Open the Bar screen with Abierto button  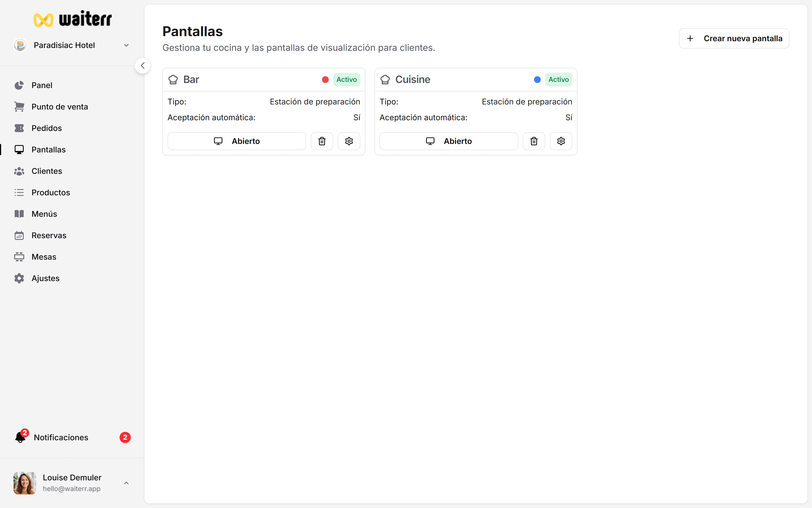pos(237,141)
